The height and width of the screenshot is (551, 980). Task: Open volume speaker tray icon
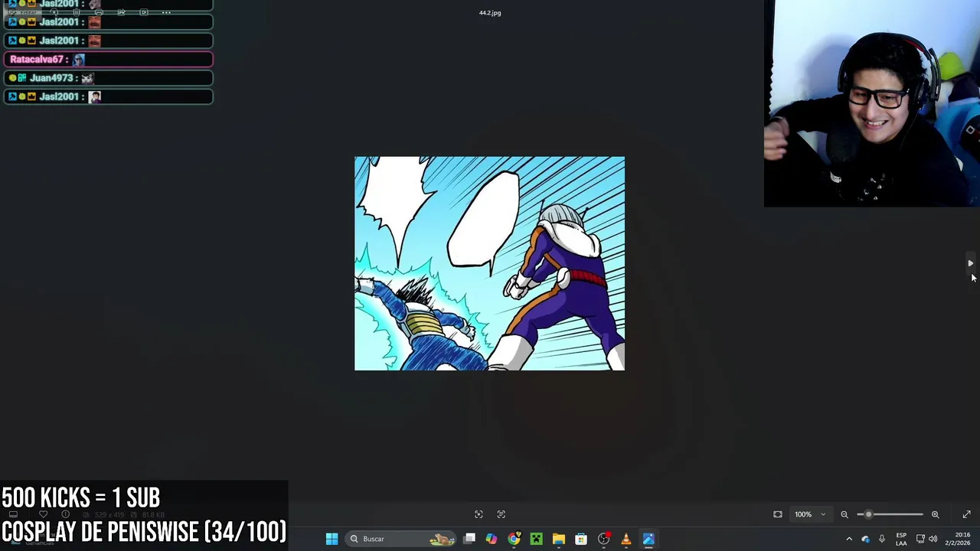pyautogui.click(x=933, y=539)
